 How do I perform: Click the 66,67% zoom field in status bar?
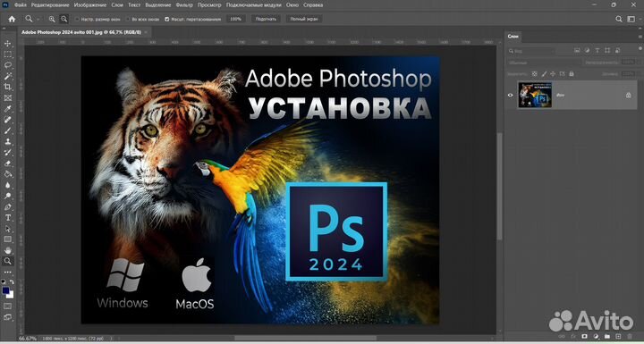pyautogui.click(x=28, y=339)
